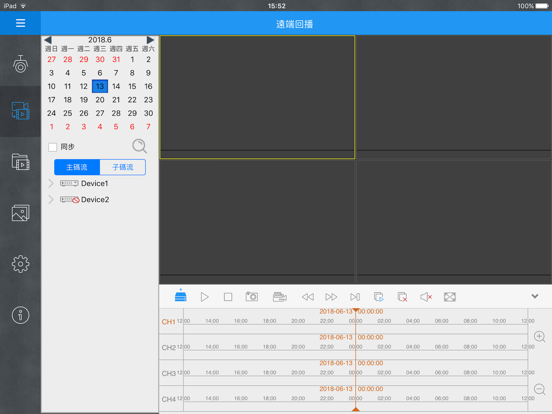Select June 13 in calendar
552x414 pixels.
tap(100, 86)
